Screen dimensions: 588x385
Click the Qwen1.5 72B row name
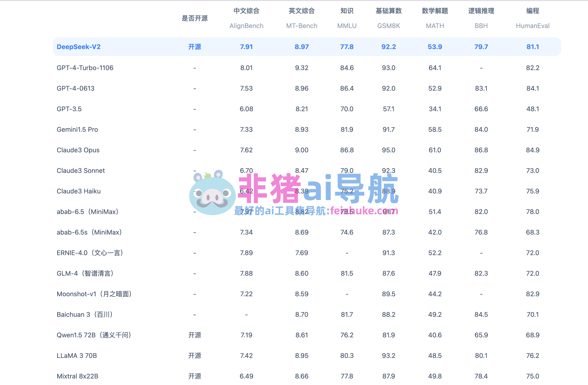94,335
